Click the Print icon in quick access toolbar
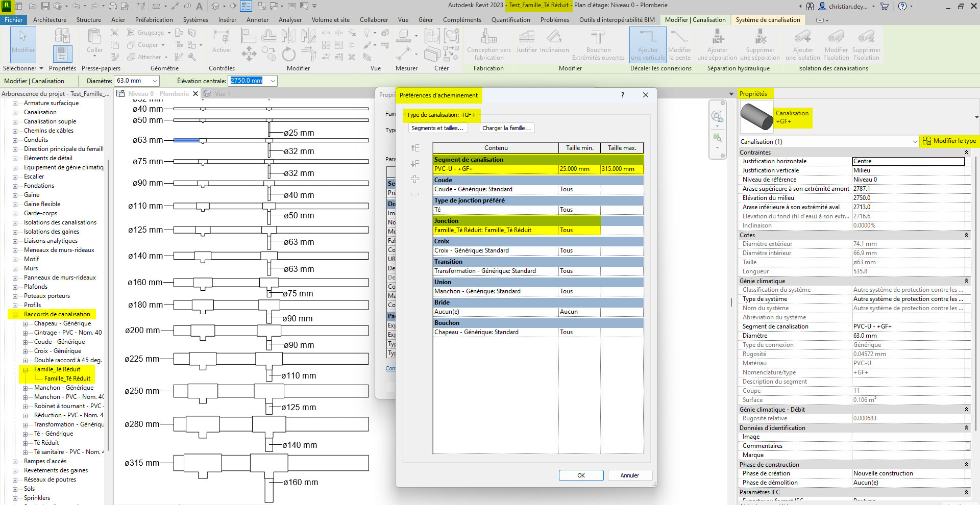This screenshot has width=980, height=505. click(x=113, y=6)
